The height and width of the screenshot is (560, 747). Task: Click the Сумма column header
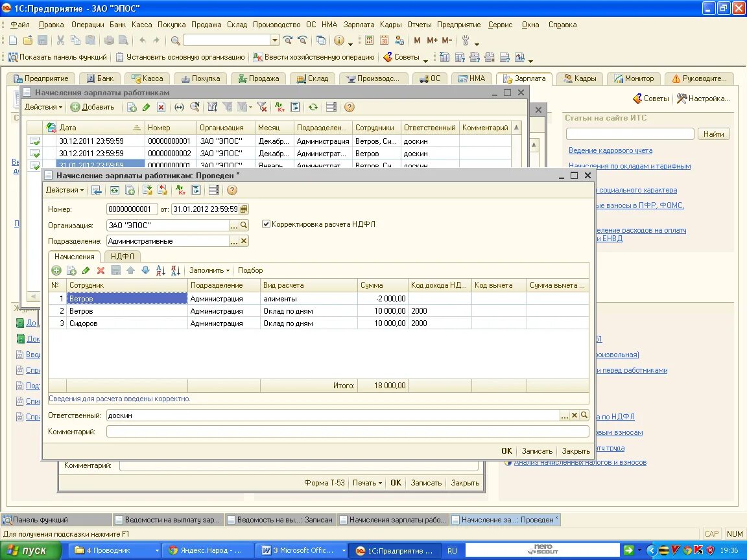coord(383,285)
